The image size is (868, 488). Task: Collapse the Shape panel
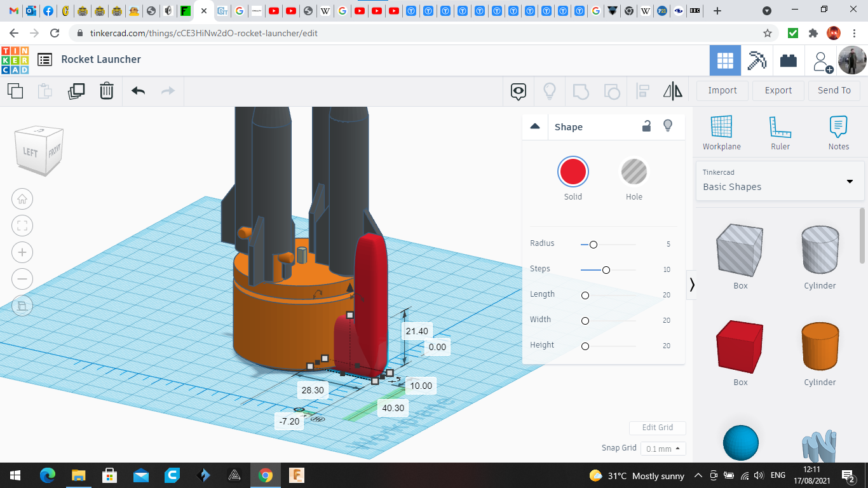pos(535,126)
